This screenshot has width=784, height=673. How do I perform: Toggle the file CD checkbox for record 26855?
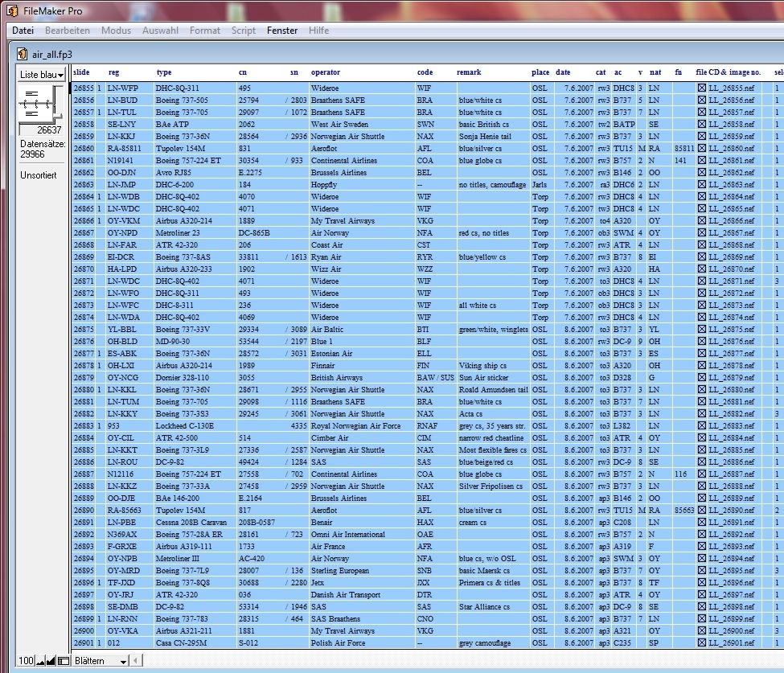point(702,88)
